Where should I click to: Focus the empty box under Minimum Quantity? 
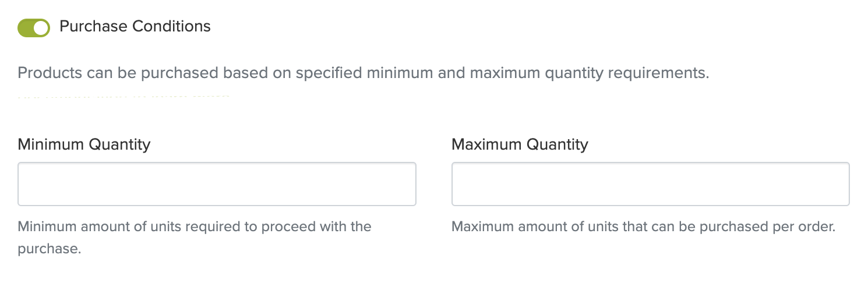[217, 184]
